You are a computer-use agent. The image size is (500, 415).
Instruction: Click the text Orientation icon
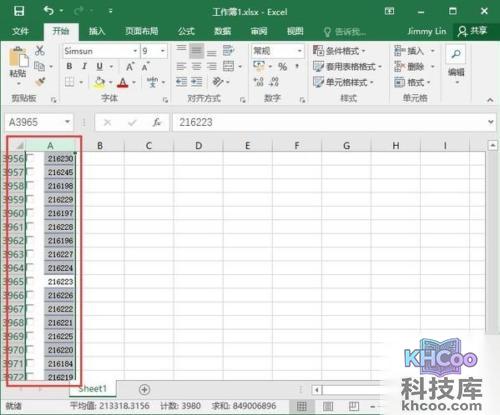[x=218, y=82]
